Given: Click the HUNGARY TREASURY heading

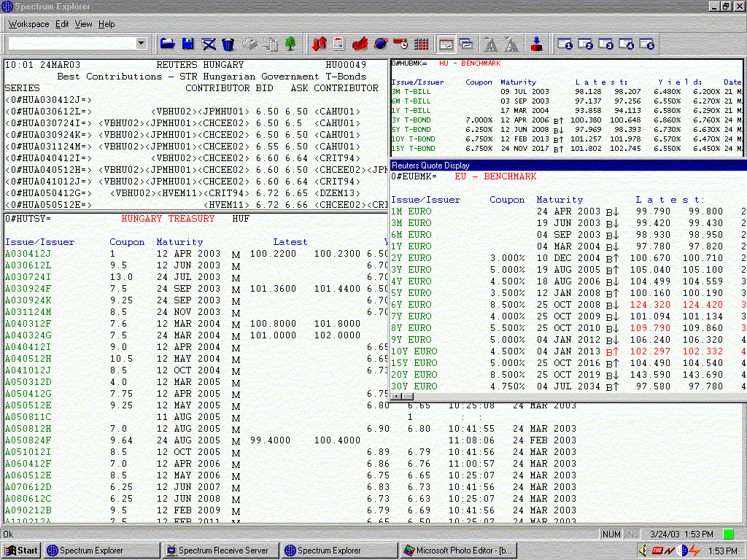Looking at the screenshot, I should coord(168,219).
